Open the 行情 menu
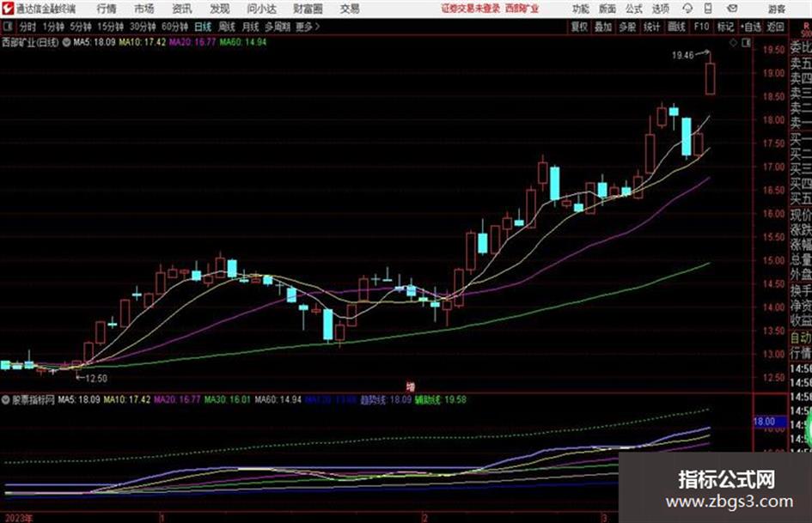The height and width of the screenshot is (523, 812). 107,9
